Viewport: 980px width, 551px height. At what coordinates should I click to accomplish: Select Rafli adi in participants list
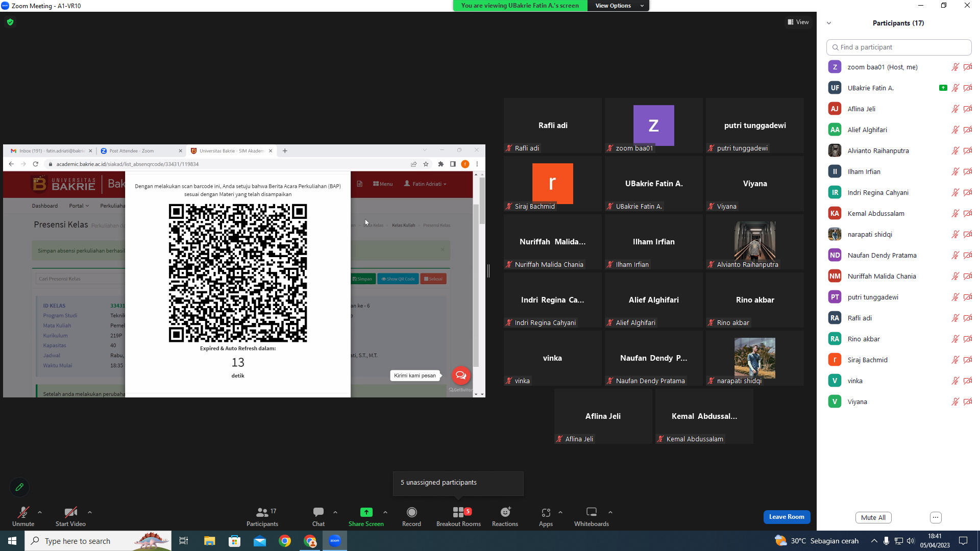tap(899, 318)
